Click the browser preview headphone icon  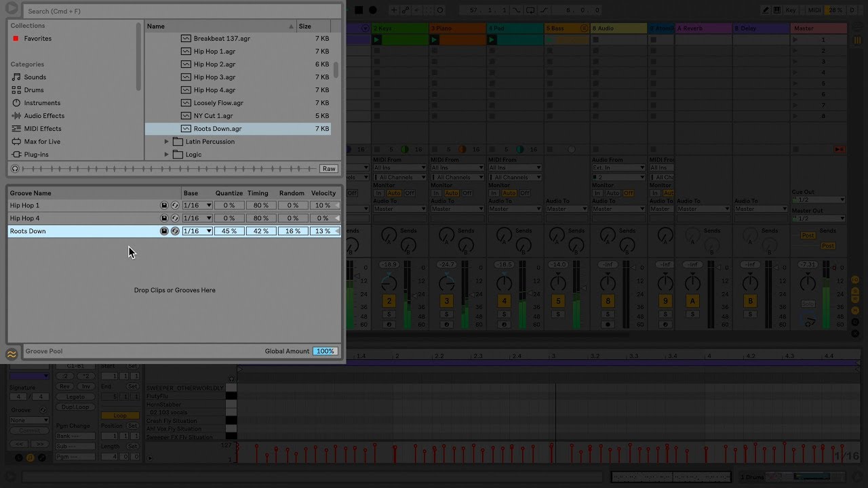point(15,169)
